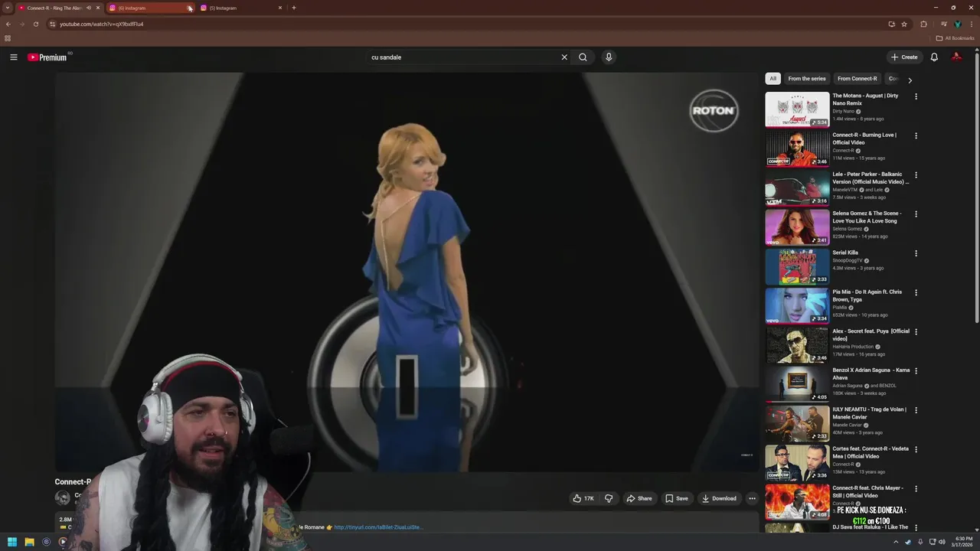Image resolution: width=980 pixels, height=551 pixels.
Task: Select the 'All' filter chip
Action: (x=773, y=79)
